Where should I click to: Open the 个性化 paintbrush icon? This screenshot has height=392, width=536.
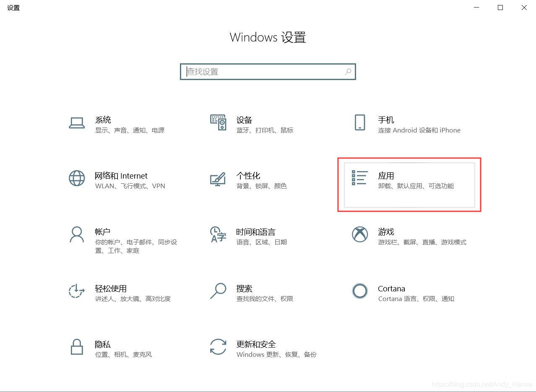[x=218, y=179]
